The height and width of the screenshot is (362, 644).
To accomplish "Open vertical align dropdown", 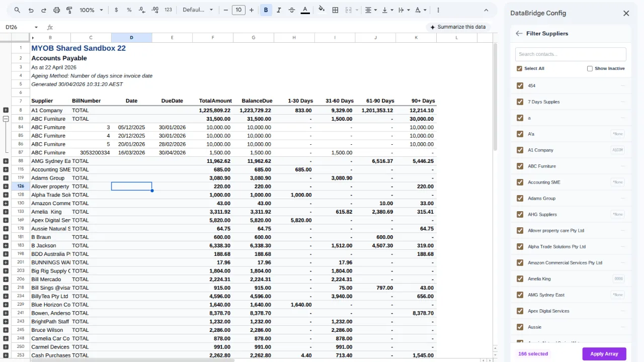I will click(x=387, y=10).
